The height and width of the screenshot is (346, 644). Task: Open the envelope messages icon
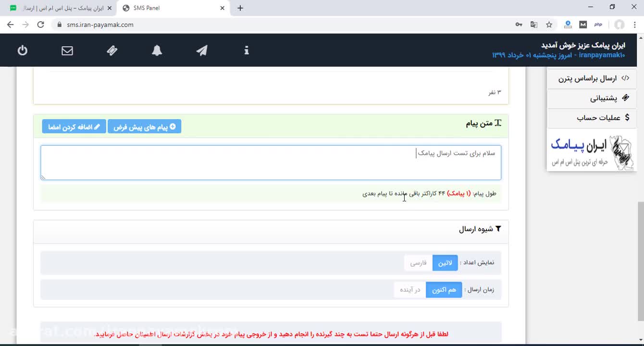click(x=67, y=50)
